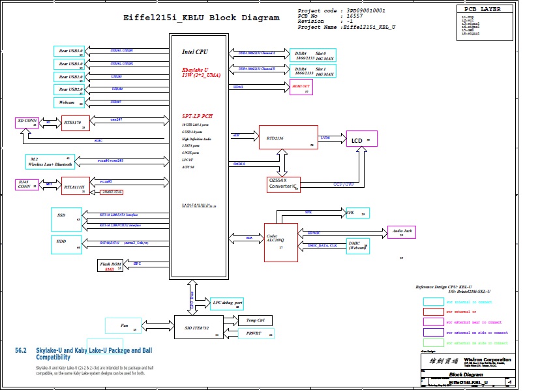Select the Flash ROM block

click(x=110, y=265)
